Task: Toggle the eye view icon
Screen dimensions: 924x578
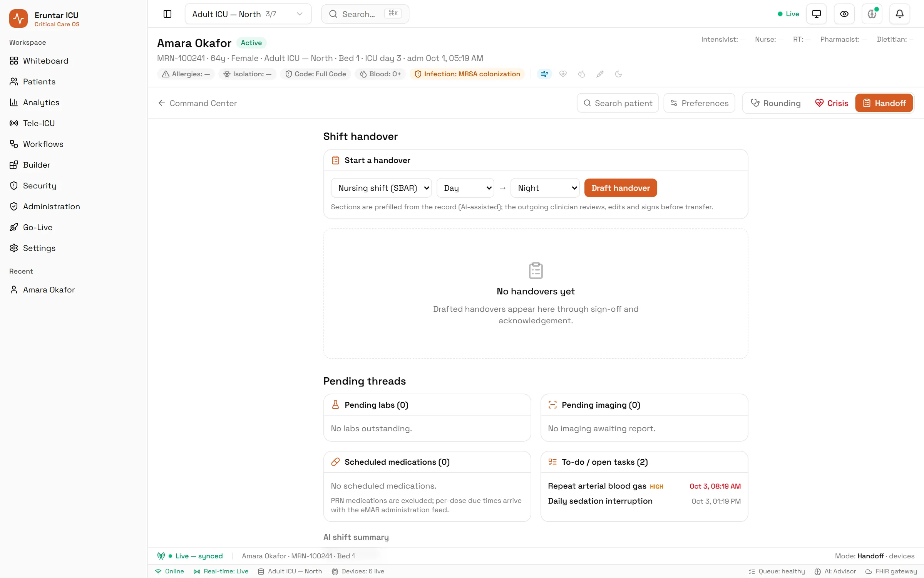Action: (844, 14)
